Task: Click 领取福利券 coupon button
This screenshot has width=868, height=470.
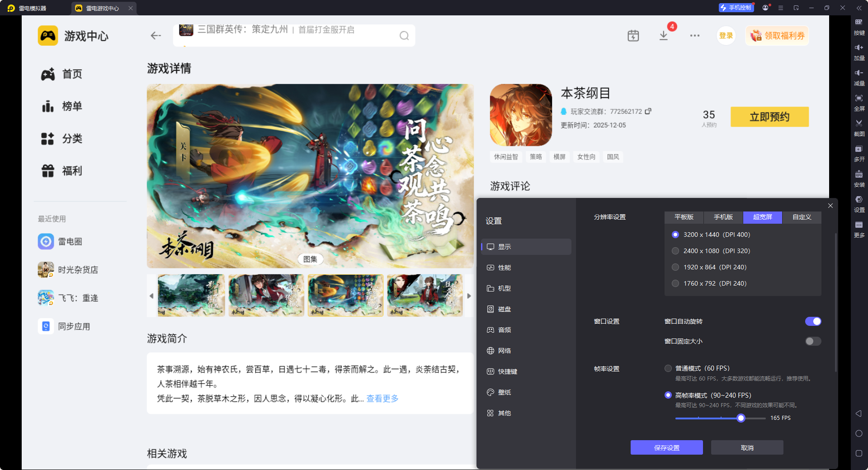Action: (x=777, y=36)
